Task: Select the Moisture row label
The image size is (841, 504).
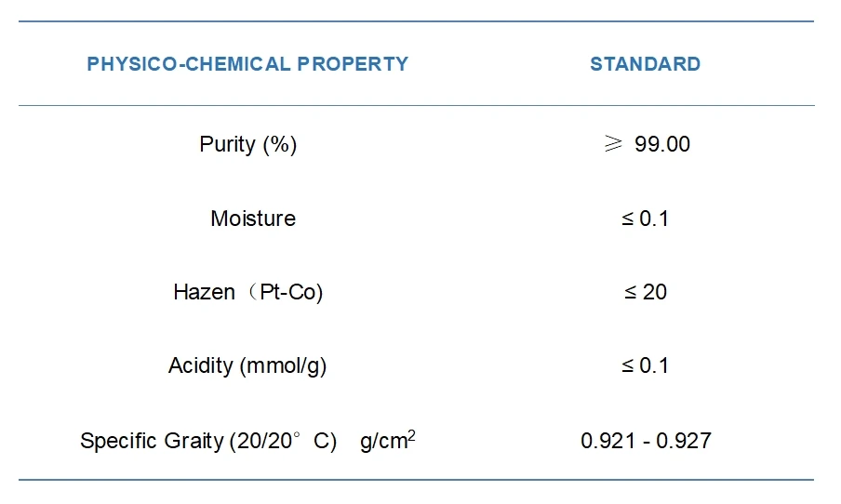Action: (253, 219)
